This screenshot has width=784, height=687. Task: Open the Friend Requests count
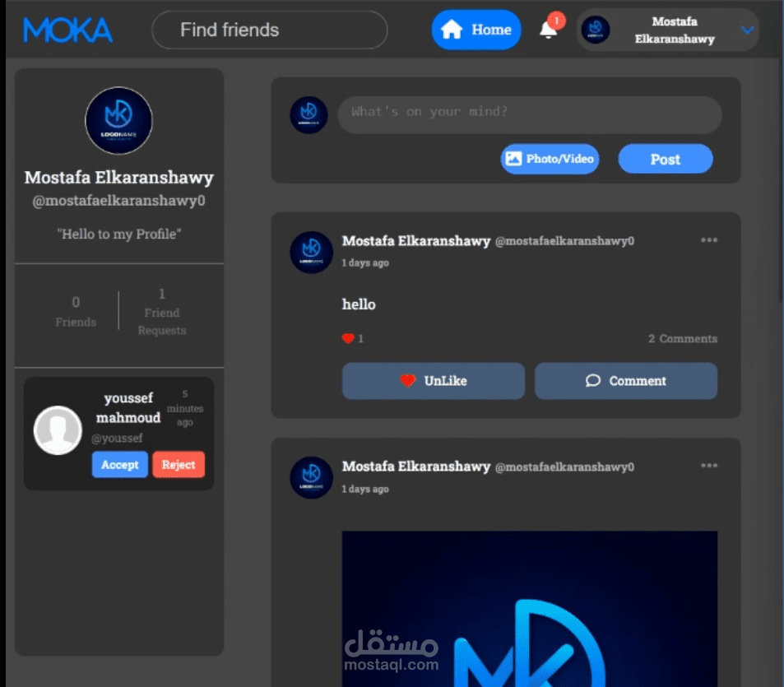[x=162, y=312]
